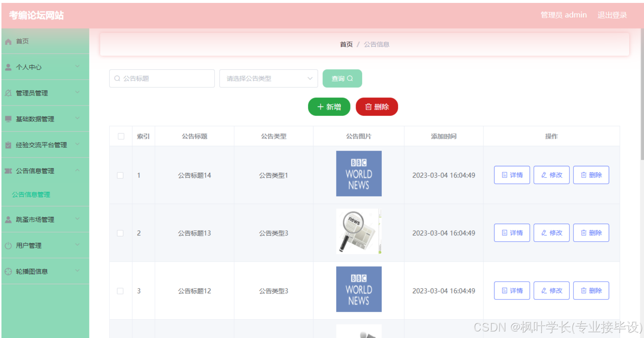Viewport: 644px width, 338px height.
Task: Click the BBC World News image for 公告标题14
Action: tap(359, 174)
